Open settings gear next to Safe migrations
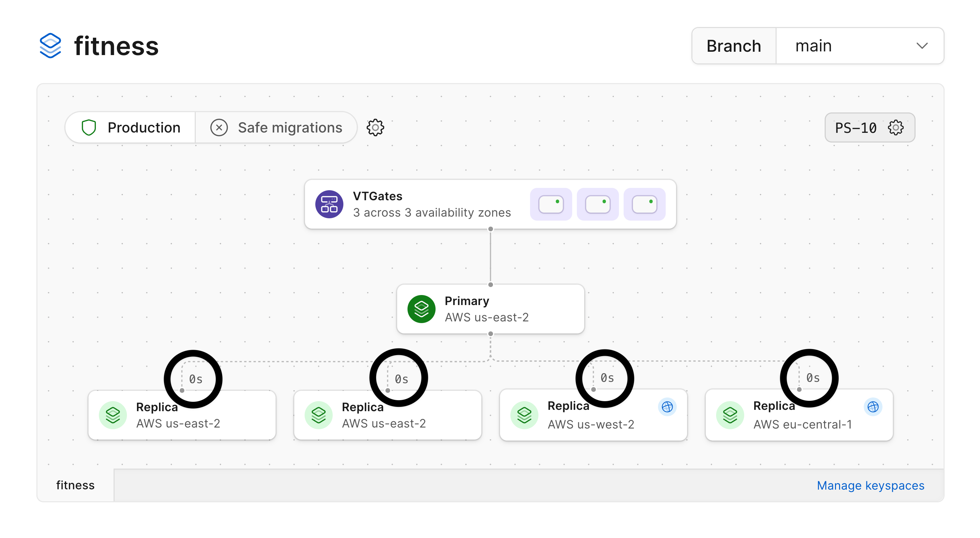The height and width of the screenshot is (538, 980). click(x=375, y=128)
